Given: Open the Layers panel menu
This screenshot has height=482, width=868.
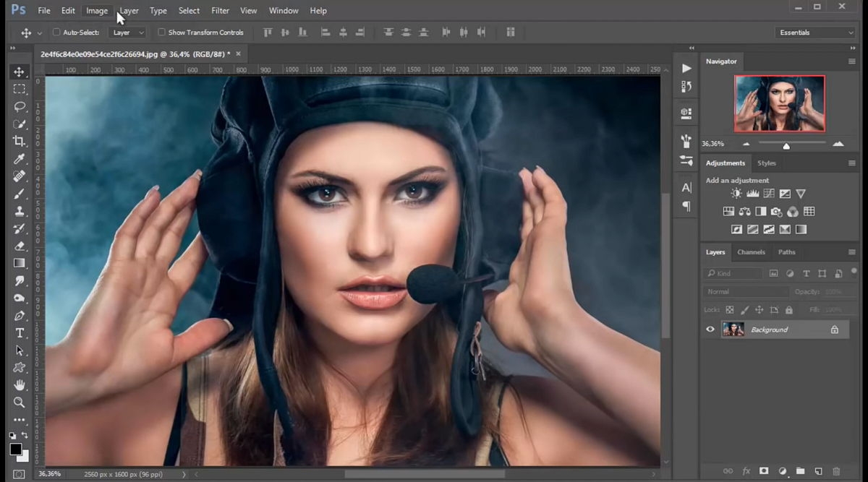Looking at the screenshot, I should [x=852, y=252].
